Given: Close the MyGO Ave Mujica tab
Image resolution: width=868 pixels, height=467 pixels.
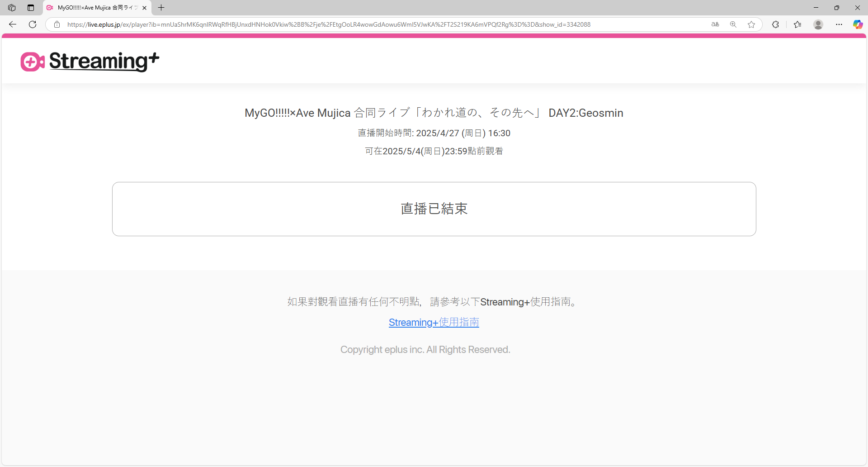Looking at the screenshot, I should (144, 8).
